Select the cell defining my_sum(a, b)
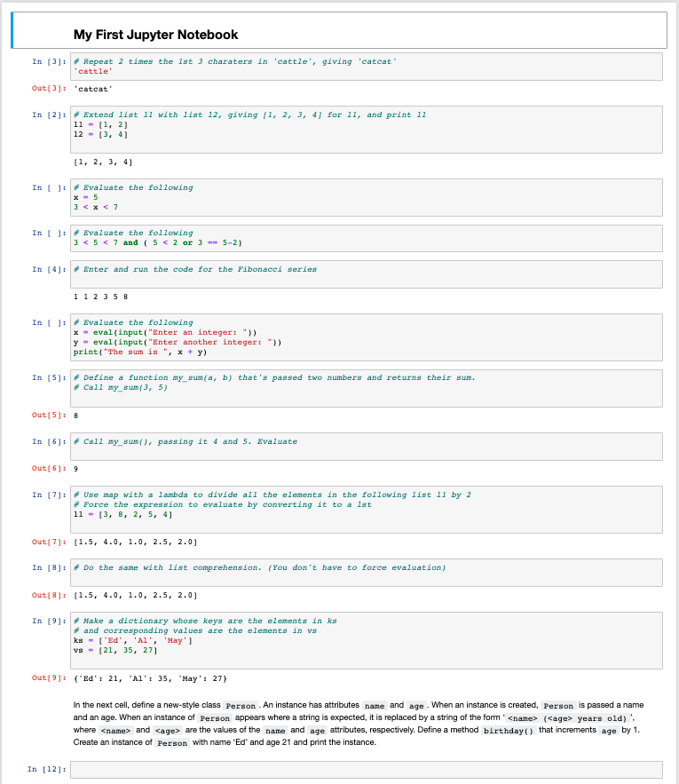This screenshot has height=784, width=679. [x=367, y=389]
